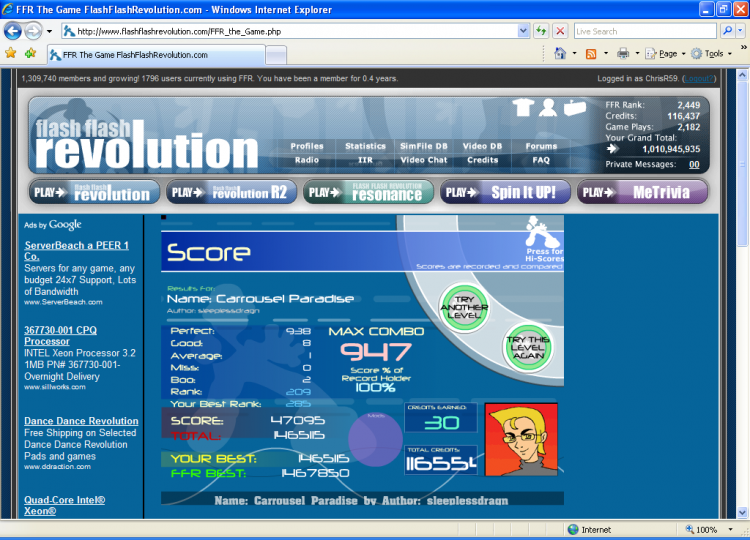Click the Stop loading red X icon
Screen dimensions: 750x540
[x=560, y=32]
